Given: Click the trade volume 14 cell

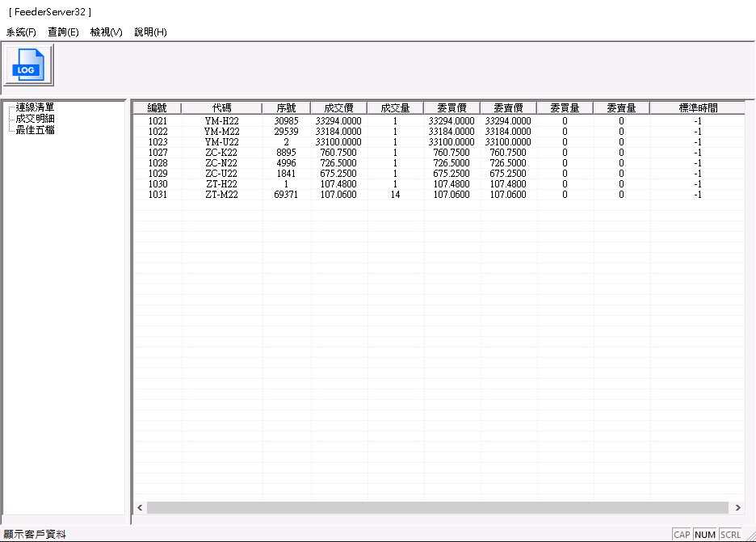Looking at the screenshot, I should (x=395, y=195).
